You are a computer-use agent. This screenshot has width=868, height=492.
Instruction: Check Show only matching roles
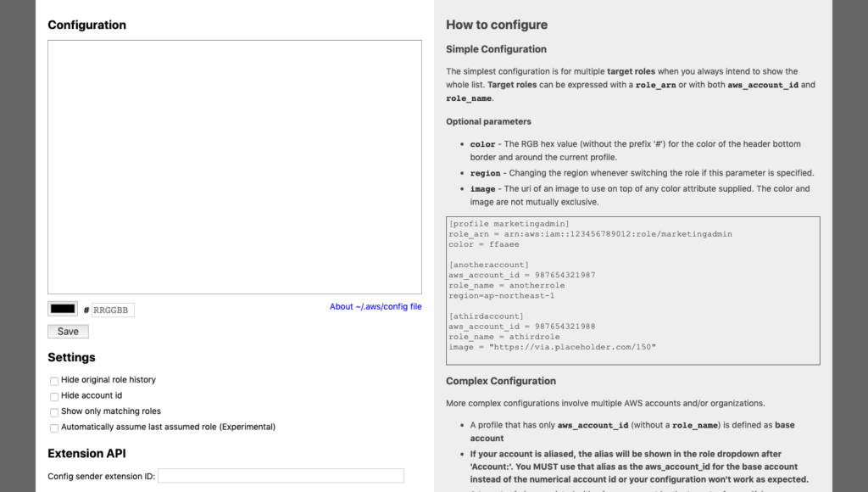(54, 412)
